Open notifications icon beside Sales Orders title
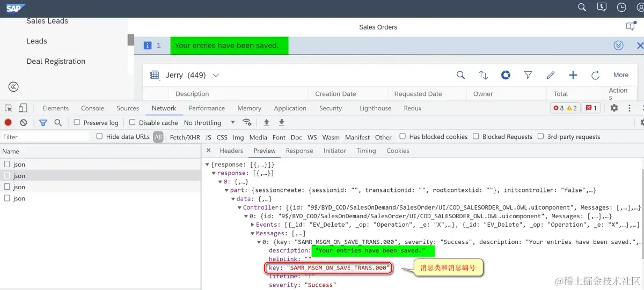The image size is (644, 290). [631, 27]
